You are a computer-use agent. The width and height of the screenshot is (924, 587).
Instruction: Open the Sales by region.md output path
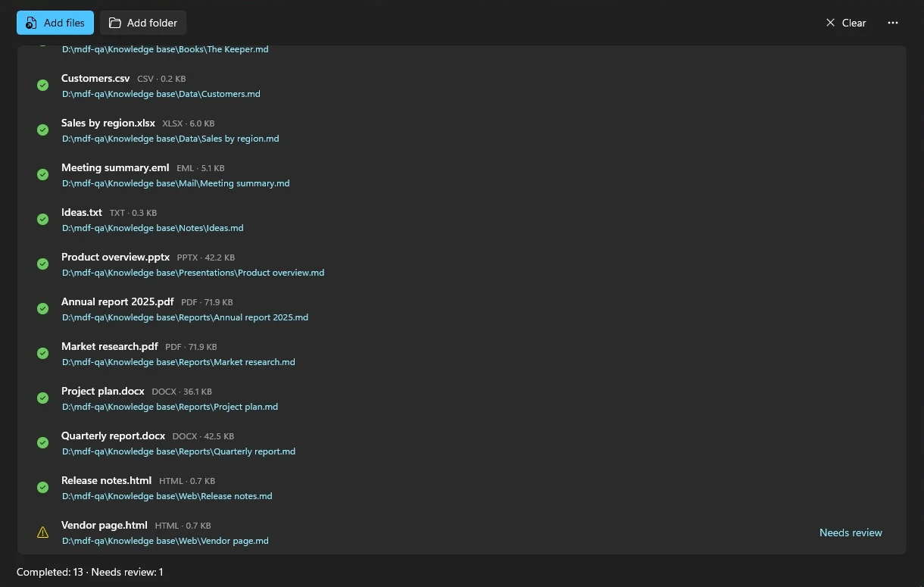click(170, 139)
